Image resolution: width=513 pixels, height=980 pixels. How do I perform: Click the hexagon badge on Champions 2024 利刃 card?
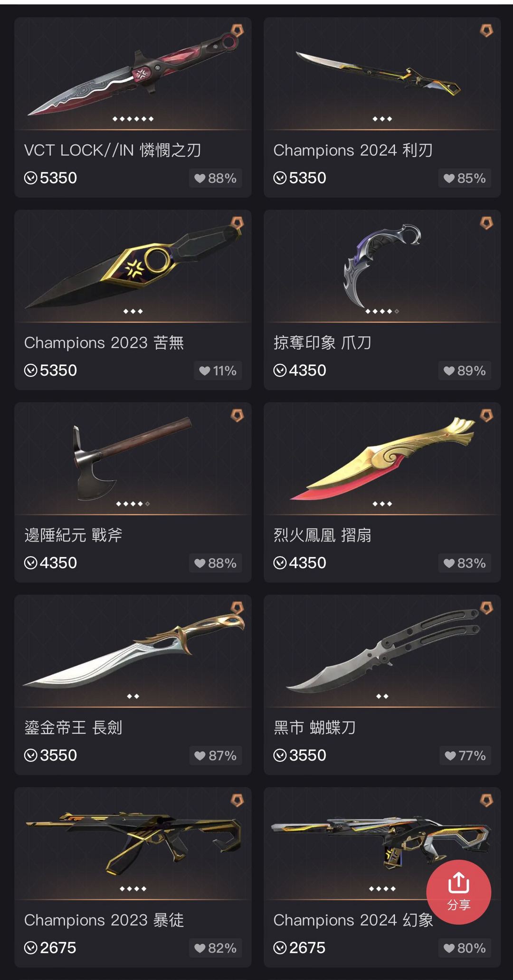coord(486,31)
